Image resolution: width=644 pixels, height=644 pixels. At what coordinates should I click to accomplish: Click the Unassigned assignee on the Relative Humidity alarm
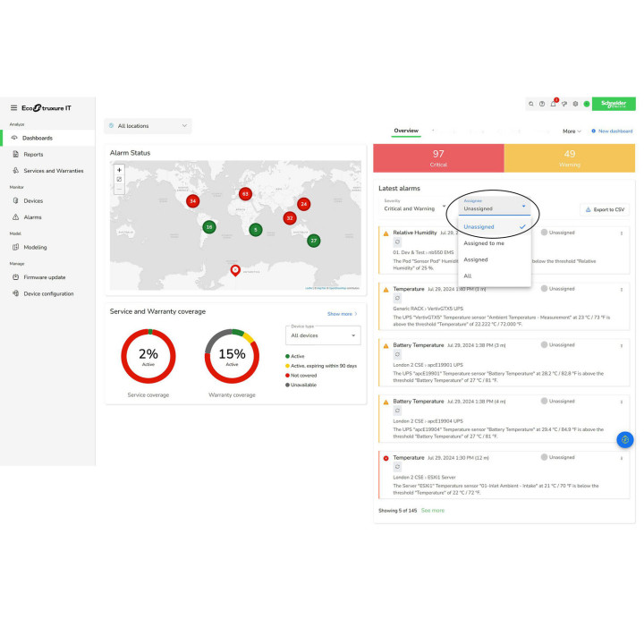[558, 233]
